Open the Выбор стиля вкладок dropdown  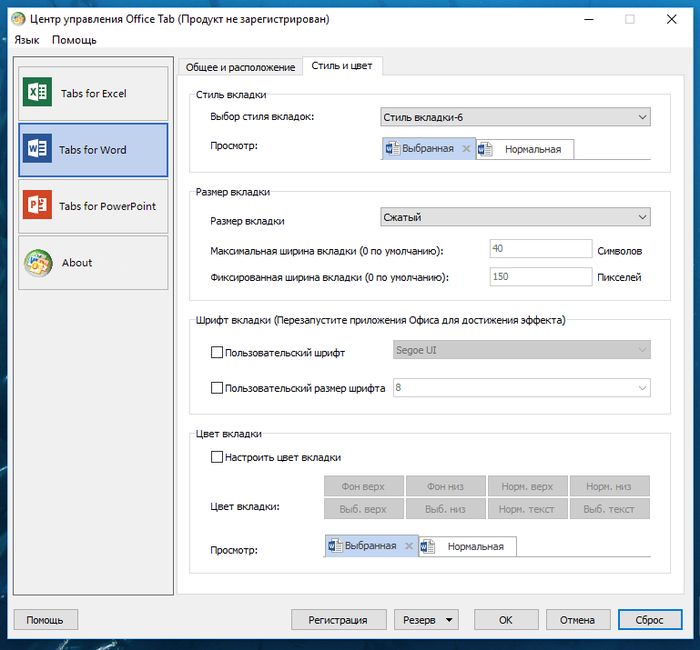(x=515, y=117)
